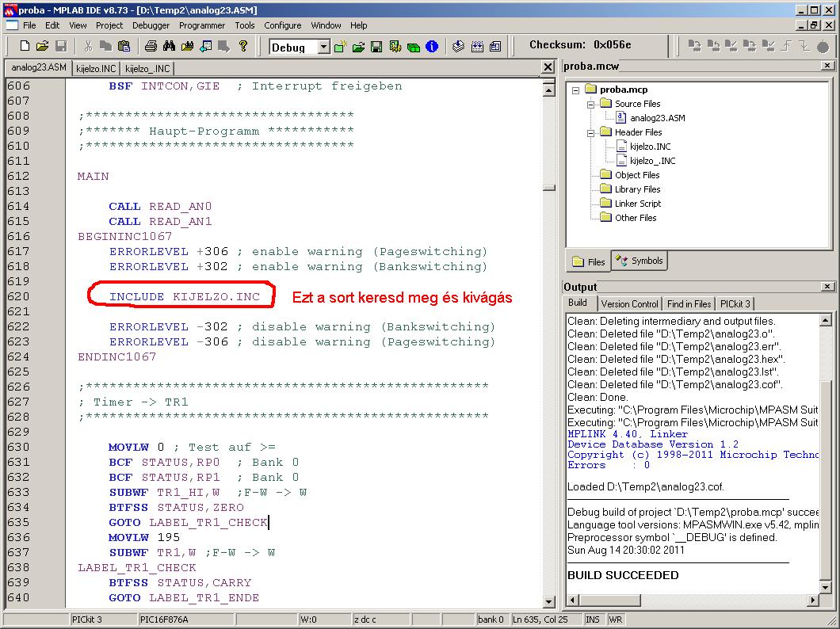This screenshot has width=840, height=629.
Task: Click the Copy icon in the toolbar
Action: coord(105,46)
